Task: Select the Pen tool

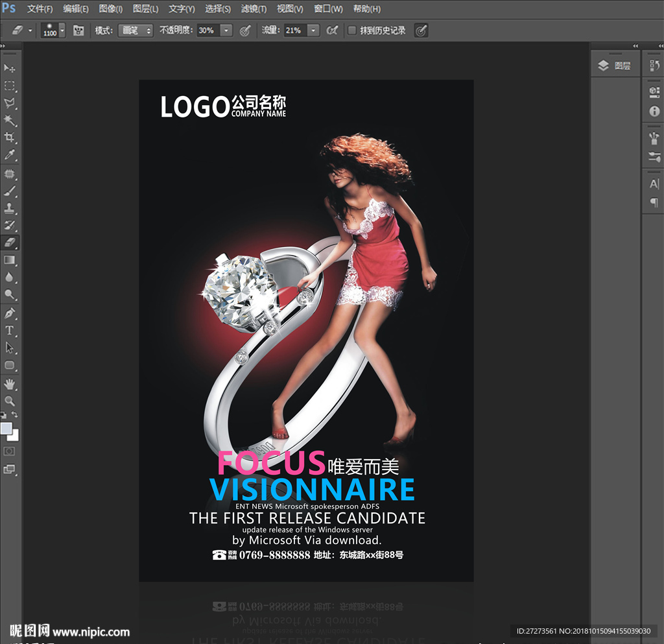Action: tap(9, 314)
